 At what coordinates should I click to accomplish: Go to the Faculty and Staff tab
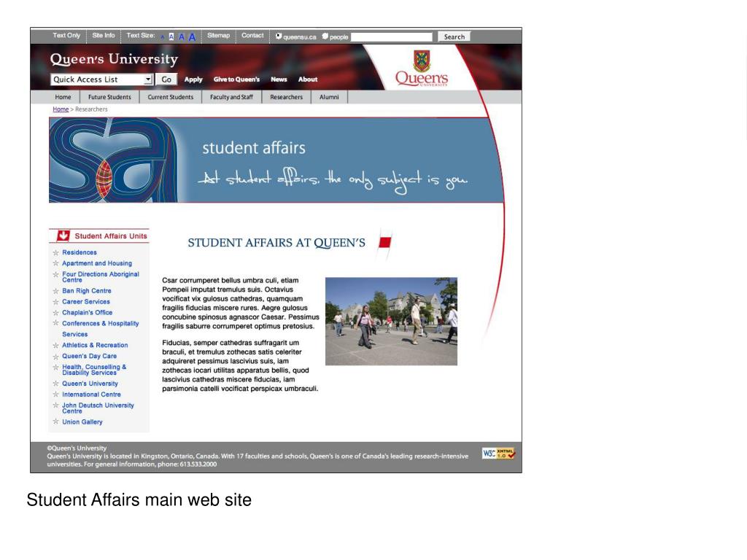click(x=231, y=97)
